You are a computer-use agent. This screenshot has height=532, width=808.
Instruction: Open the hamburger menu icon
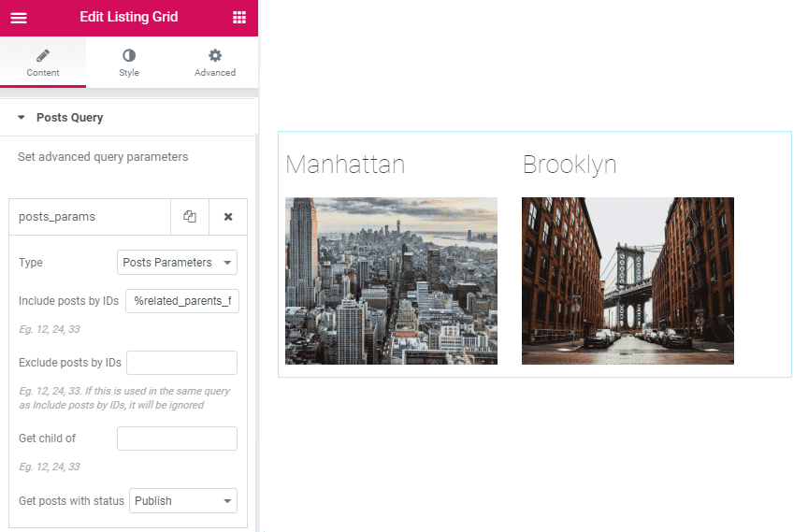point(19,18)
